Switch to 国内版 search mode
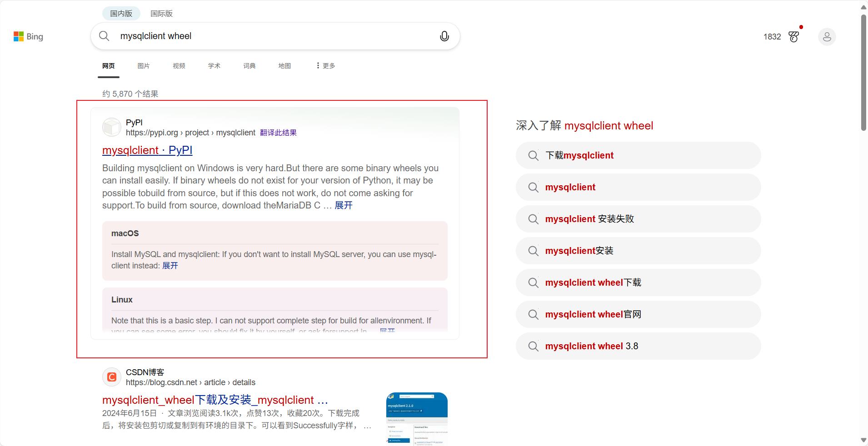The width and height of the screenshot is (868, 446). click(121, 14)
